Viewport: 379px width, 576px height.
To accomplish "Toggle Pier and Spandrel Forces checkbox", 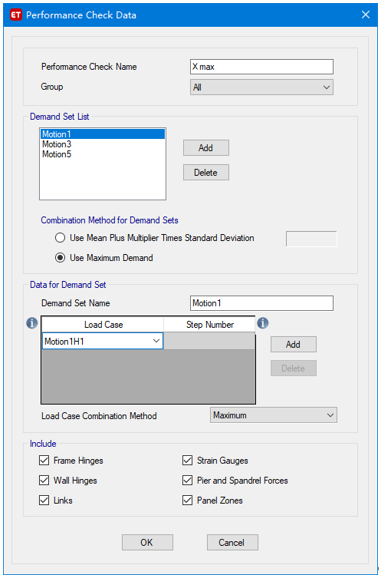I will (187, 480).
